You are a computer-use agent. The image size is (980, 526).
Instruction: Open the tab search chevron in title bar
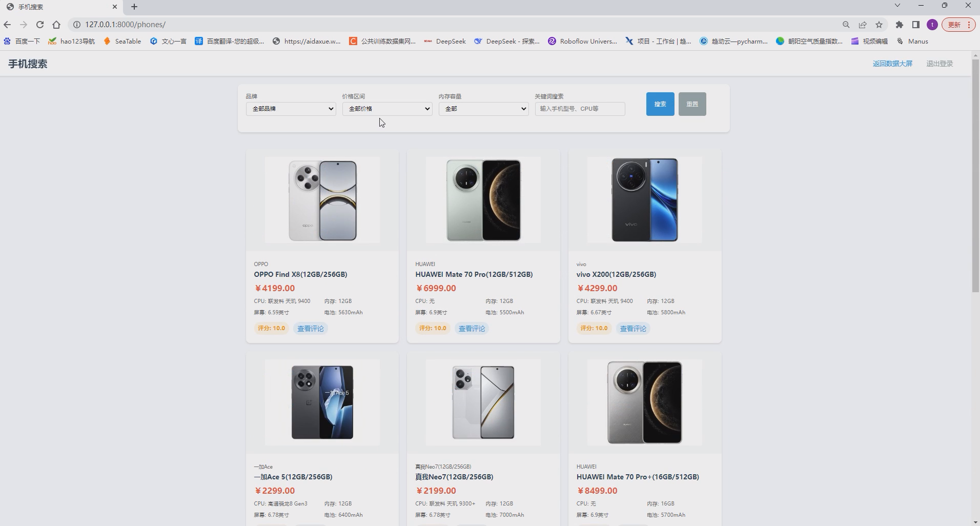(897, 5)
